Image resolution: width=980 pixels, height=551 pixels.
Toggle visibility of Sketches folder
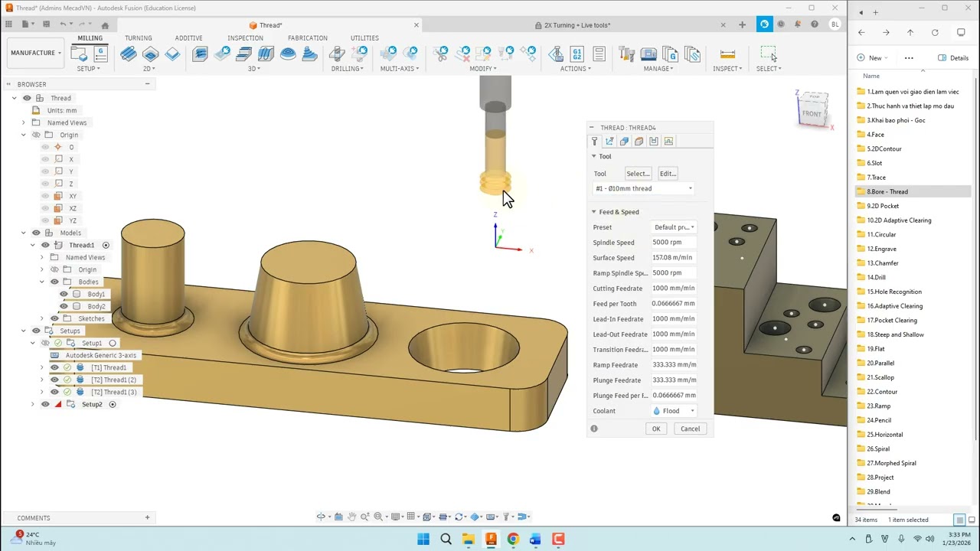pyautogui.click(x=54, y=318)
